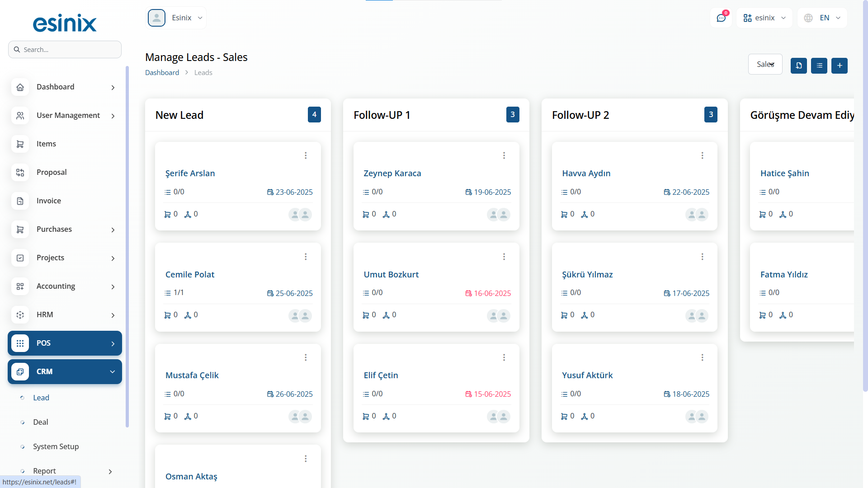Click the plus icon to create lead
The image size is (868, 488).
pyautogui.click(x=840, y=66)
